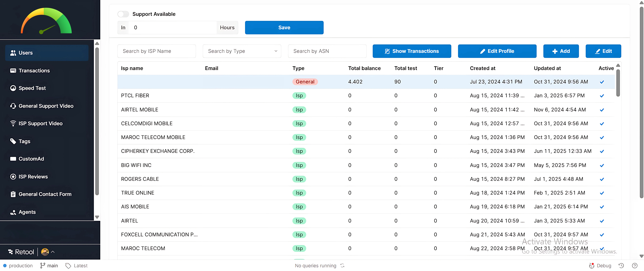Toggle Active checkmark for AIRTEL MOBILE
644x271 pixels.
pyautogui.click(x=602, y=110)
